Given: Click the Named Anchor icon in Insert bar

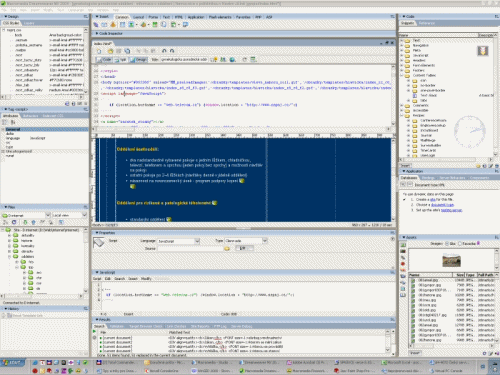Looking at the screenshot, I should pos(113,25).
